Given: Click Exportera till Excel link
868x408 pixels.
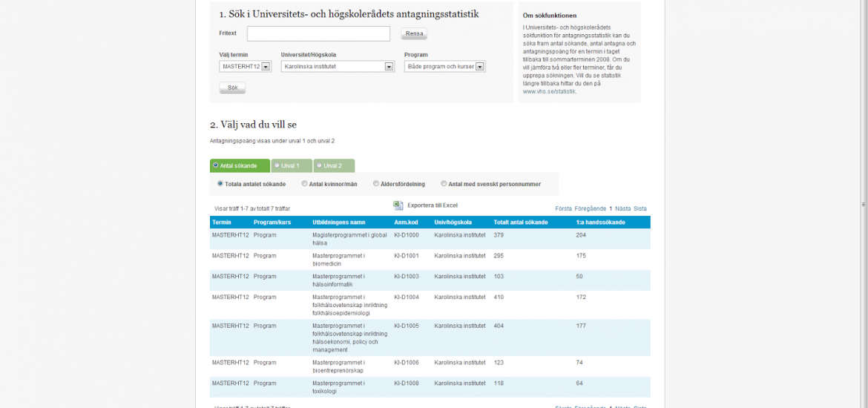Looking at the screenshot, I should pos(433,205).
